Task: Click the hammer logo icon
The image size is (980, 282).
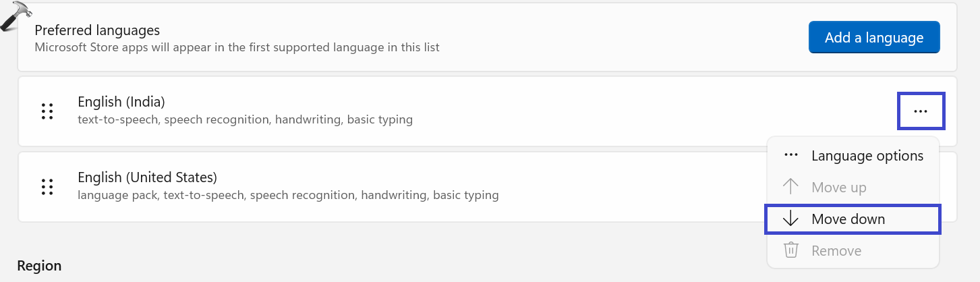Action: pos(16,16)
